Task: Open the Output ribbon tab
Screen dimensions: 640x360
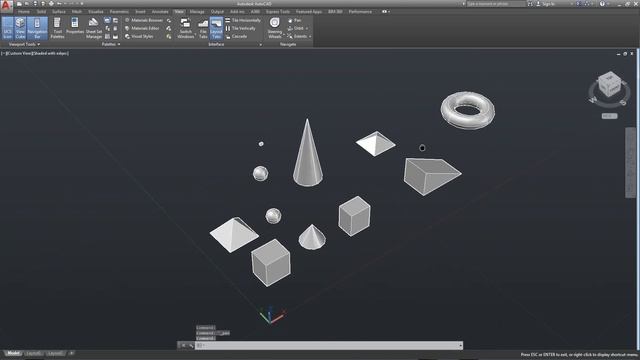Action: 217,11
